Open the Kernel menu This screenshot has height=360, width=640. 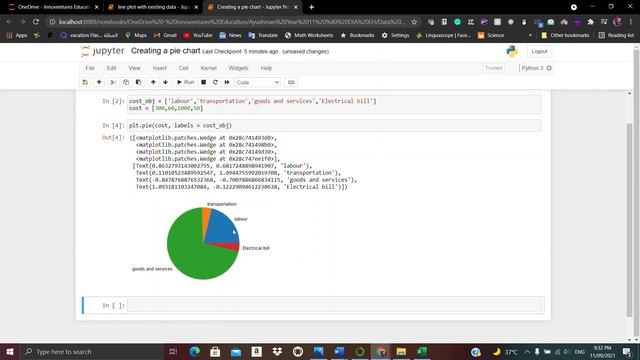tap(209, 68)
